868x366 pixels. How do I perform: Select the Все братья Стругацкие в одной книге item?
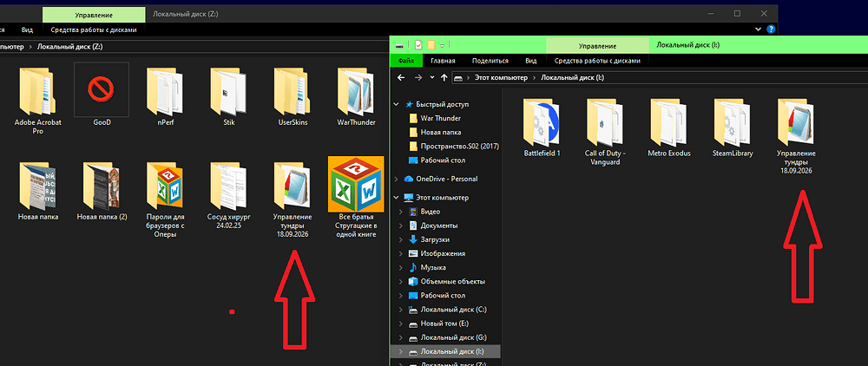356,198
